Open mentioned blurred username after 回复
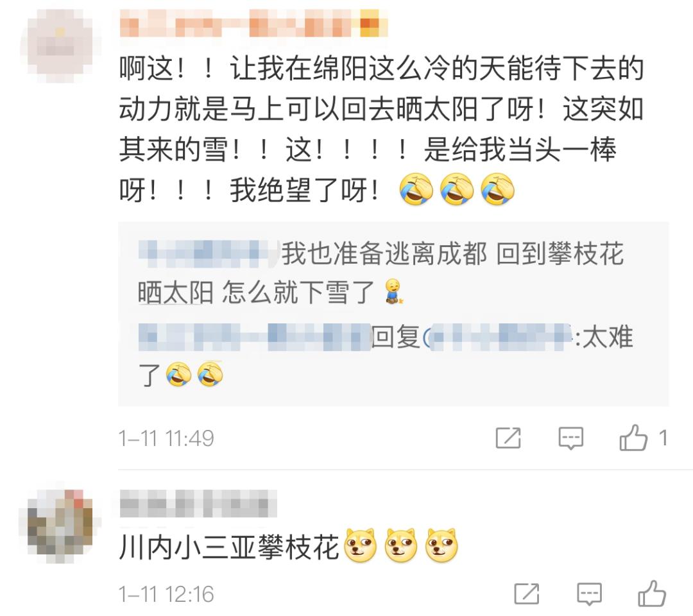 (x=499, y=337)
